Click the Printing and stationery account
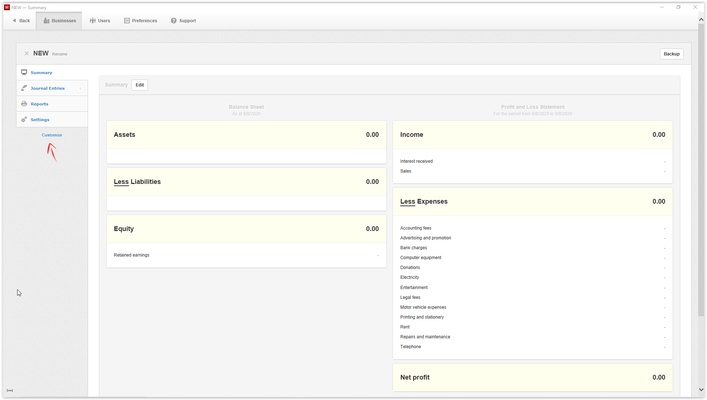Viewport: 707px width, 400px height. click(422, 317)
